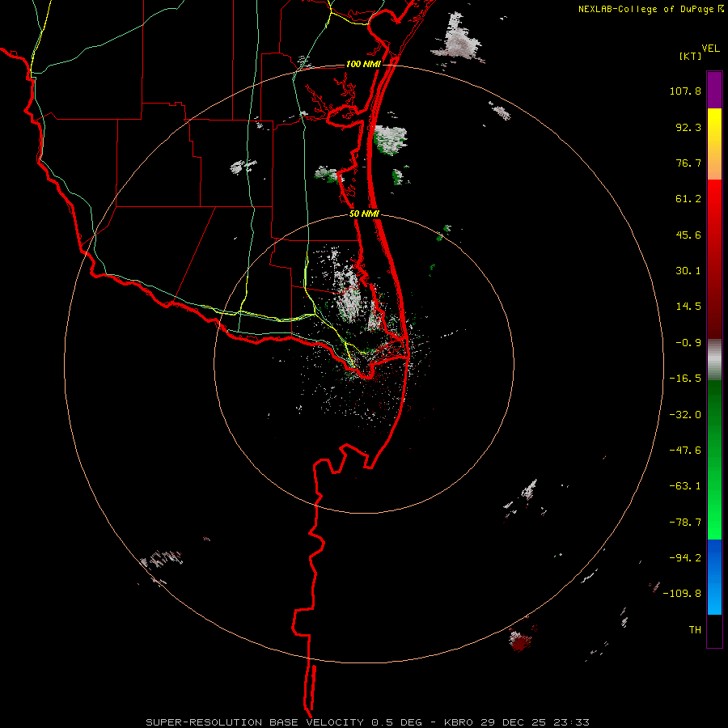The image size is (728, 728).
Task: Pick the green segment of velocity color bar
Action: 714,459
